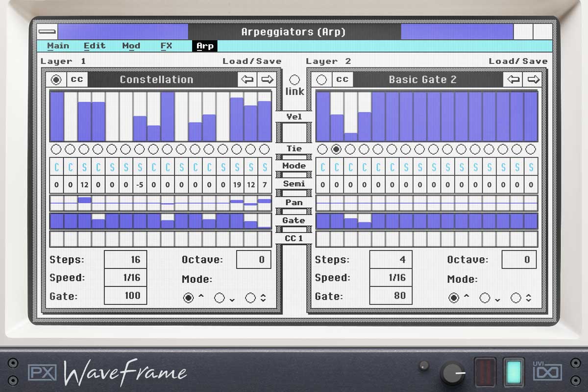Click Layer 2 step 1 mode C cell
The width and height of the screenshot is (588, 392).
(322, 168)
